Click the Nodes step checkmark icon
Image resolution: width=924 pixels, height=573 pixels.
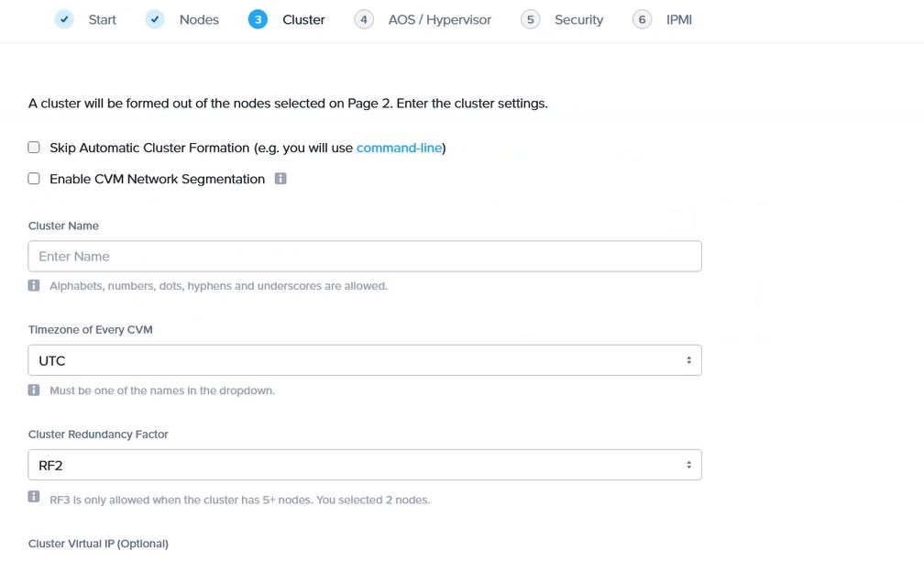tap(155, 19)
